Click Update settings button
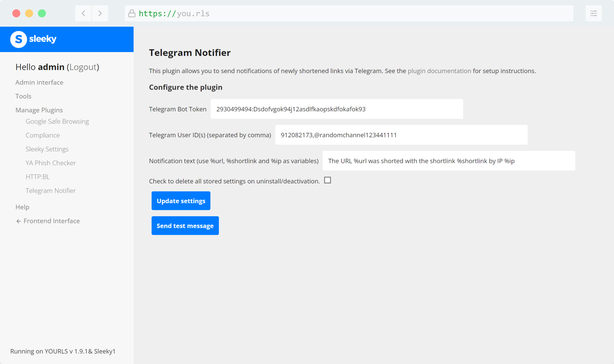614x364 pixels. click(x=181, y=201)
